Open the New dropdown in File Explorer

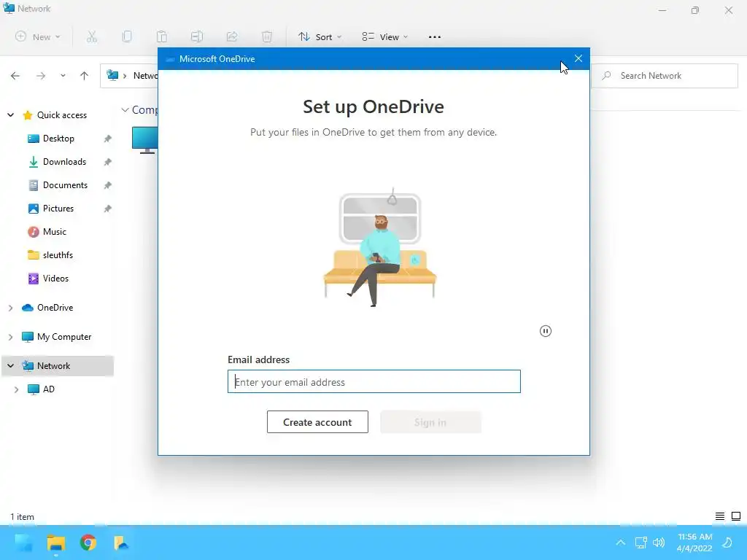coord(38,36)
